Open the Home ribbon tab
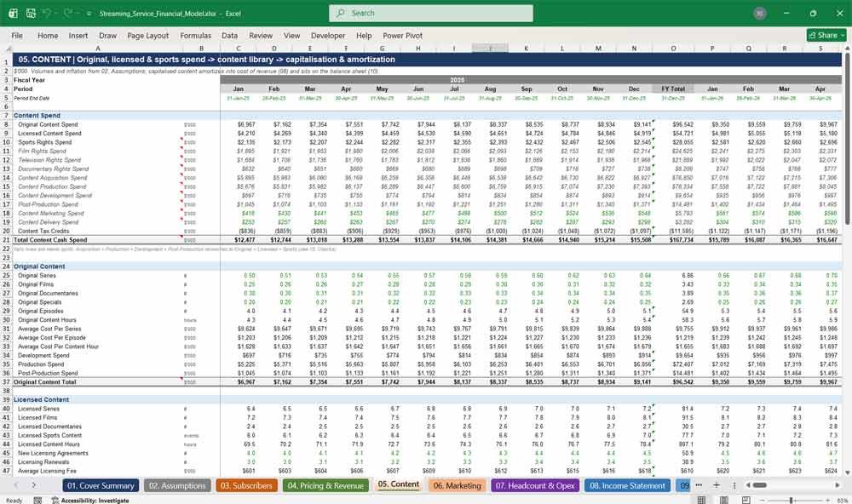The width and height of the screenshot is (852, 504). pos(48,35)
